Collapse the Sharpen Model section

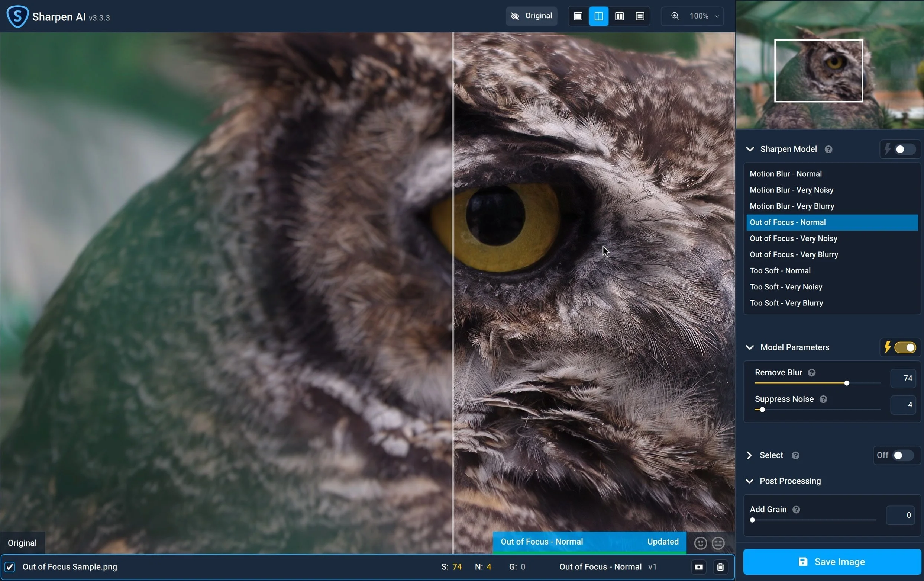click(x=749, y=149)
